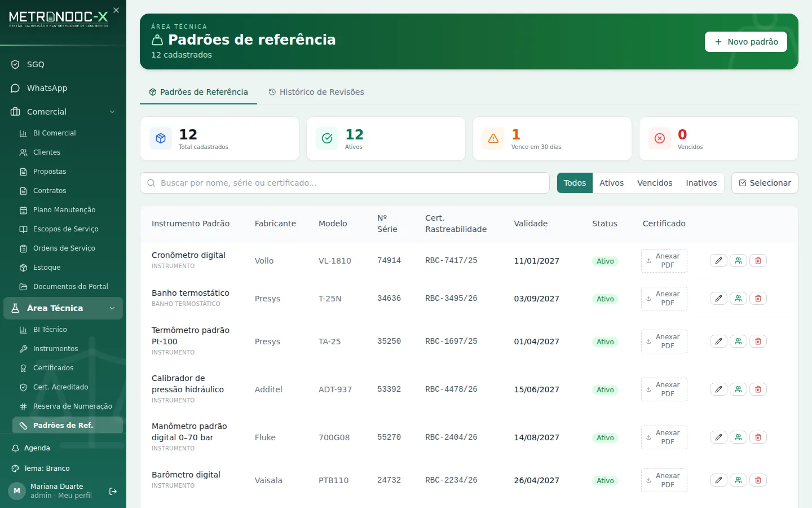This screenshot has height=508, width=812.
Task: Create a Novo padrão
Action: [x=746, y=42]
